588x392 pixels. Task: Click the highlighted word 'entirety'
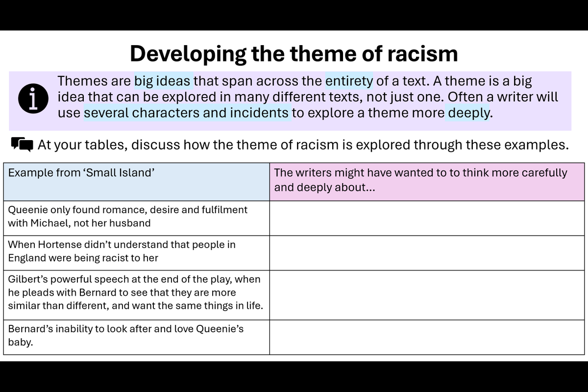[349, 81]
